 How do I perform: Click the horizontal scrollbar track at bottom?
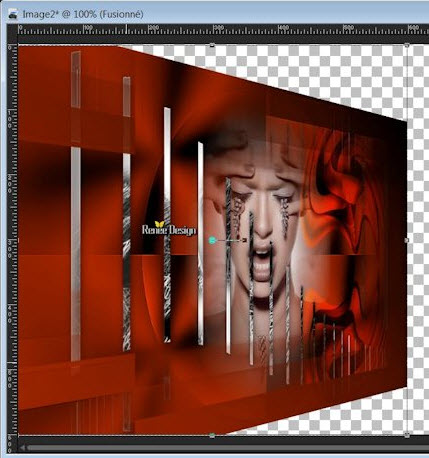click(228, 448)
